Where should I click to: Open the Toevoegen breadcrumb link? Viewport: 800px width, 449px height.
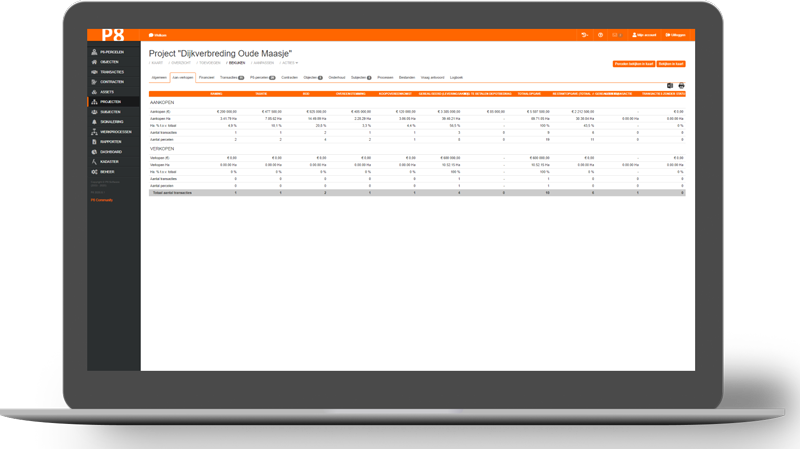pyautogui.click(x=208, y=63)
